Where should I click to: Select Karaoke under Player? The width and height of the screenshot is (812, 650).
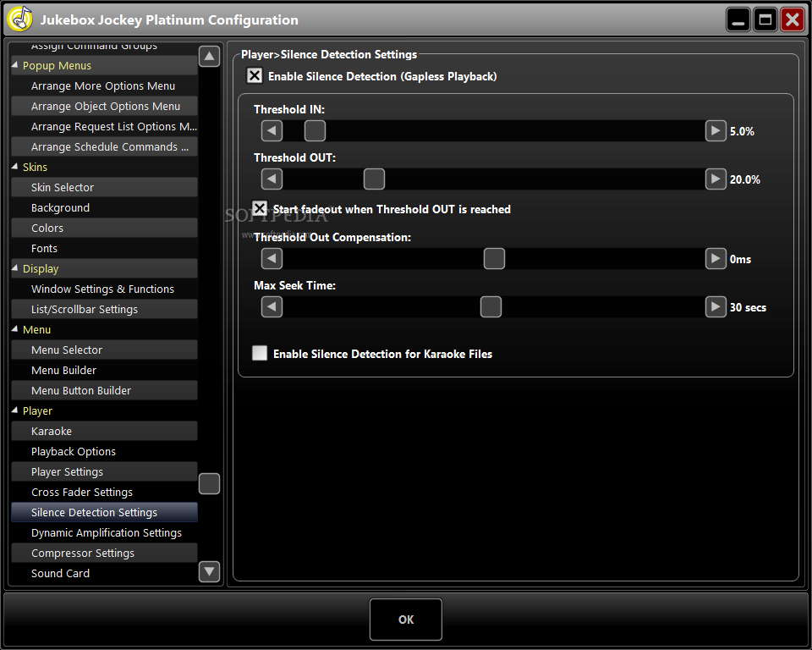point(104,431)
